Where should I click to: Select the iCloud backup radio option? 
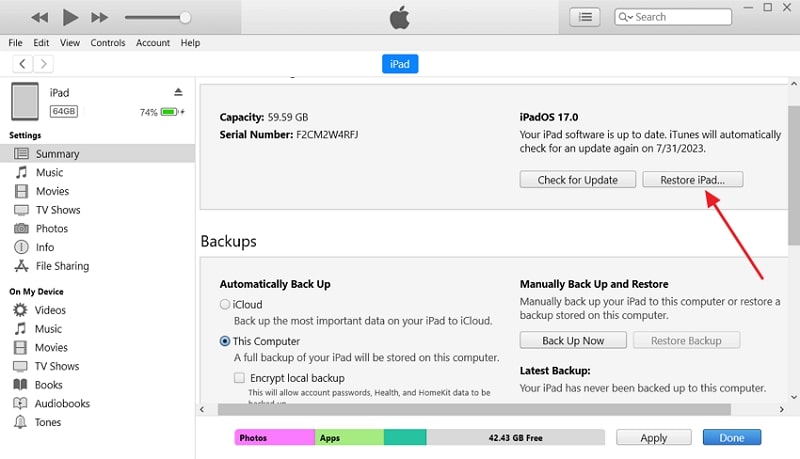(x=225, y=304)
